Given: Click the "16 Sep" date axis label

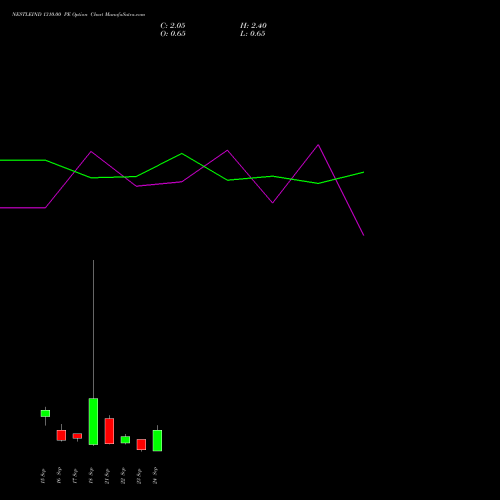Looking at the screenshot, I should point(59,476).
